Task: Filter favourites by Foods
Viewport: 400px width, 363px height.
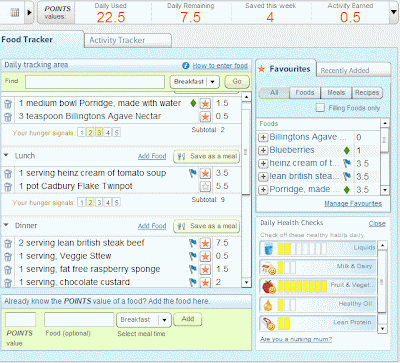Action: (x=305, y=93)
